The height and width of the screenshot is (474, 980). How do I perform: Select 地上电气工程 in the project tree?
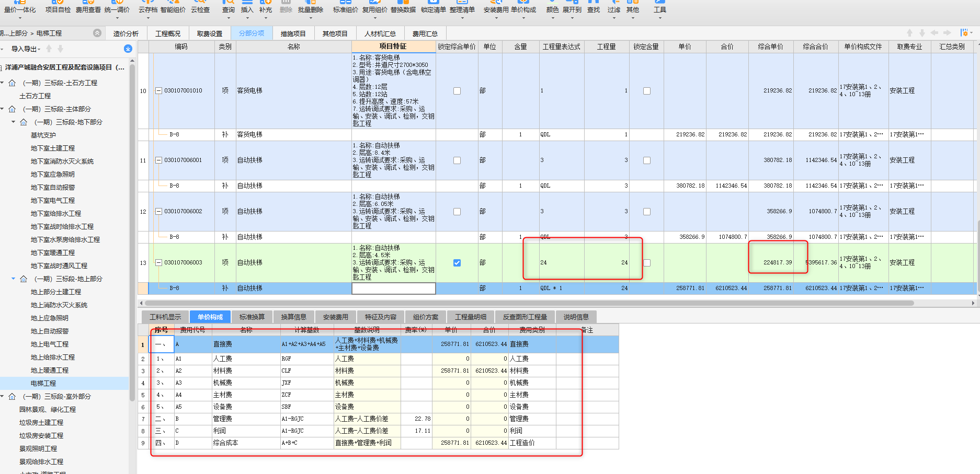point(50,344)
